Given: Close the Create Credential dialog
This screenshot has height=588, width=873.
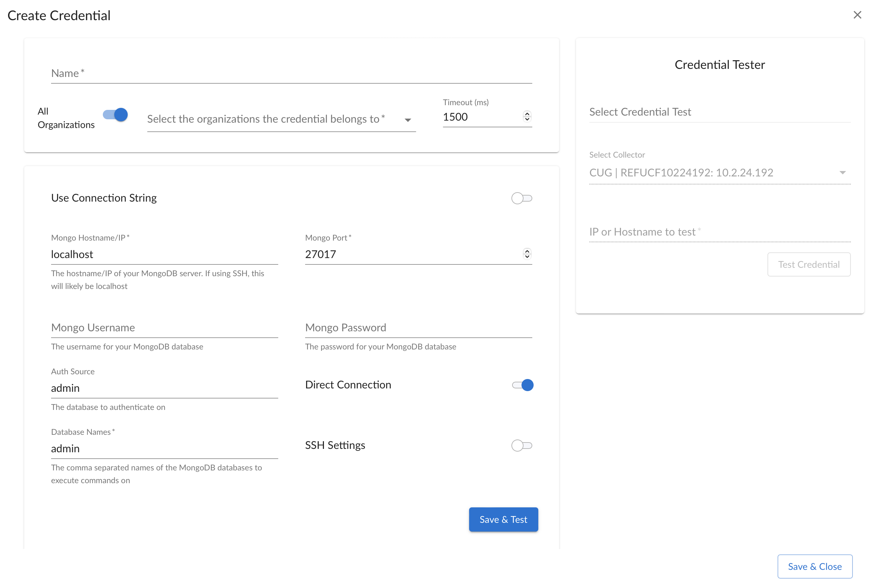Looking at the screenshot, I should pyautogui.click(x=857, y=15).
